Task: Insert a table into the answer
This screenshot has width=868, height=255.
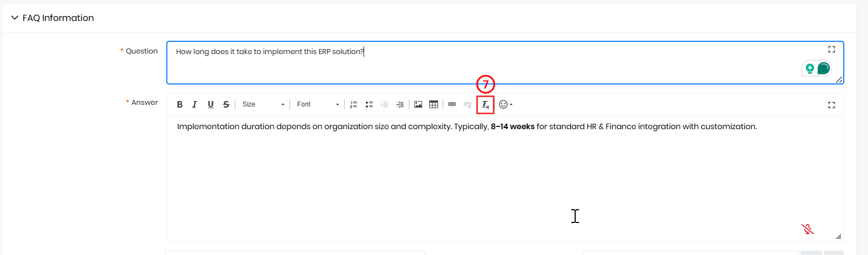Action: (x=434, y=104)
